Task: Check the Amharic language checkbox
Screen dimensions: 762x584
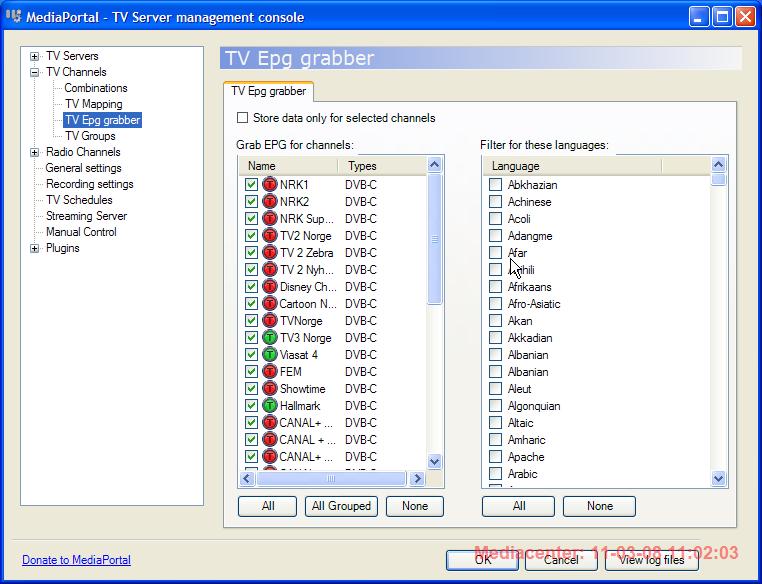Action: click(495, 440)
